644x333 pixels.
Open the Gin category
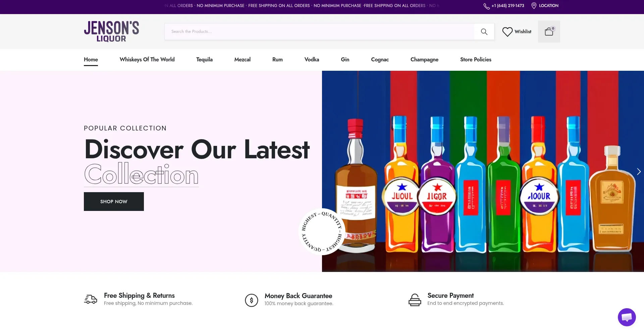click(x=345, y=59)
